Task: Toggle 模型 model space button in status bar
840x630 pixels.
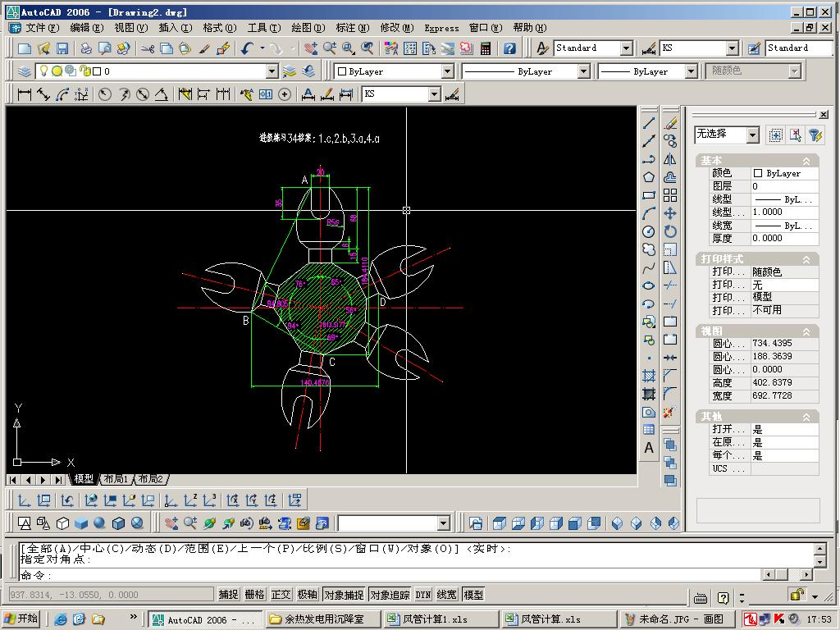Action: (473, 595)
